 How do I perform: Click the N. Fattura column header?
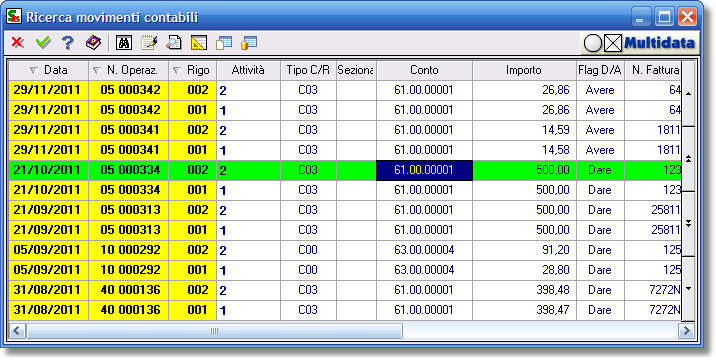[653, 70]
